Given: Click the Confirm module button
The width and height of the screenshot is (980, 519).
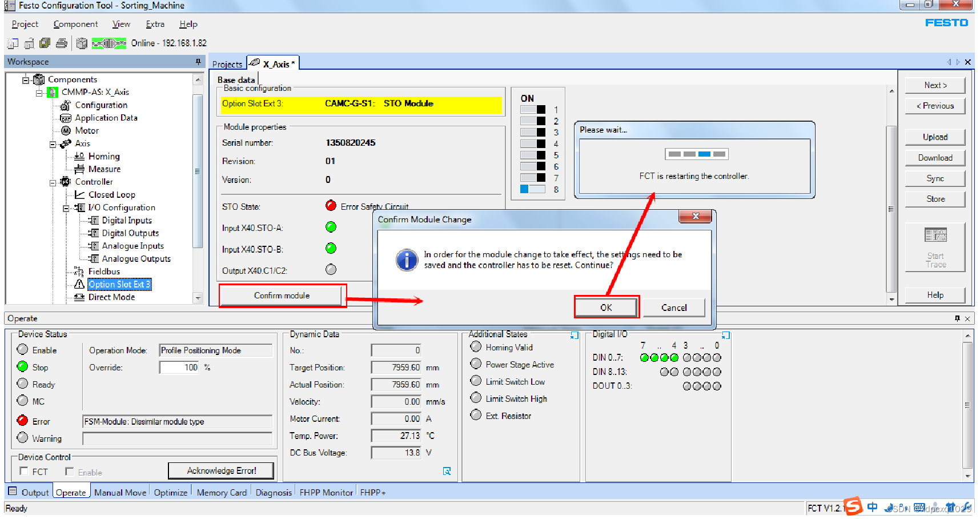Looking at the screenshot, I should 282,296.
